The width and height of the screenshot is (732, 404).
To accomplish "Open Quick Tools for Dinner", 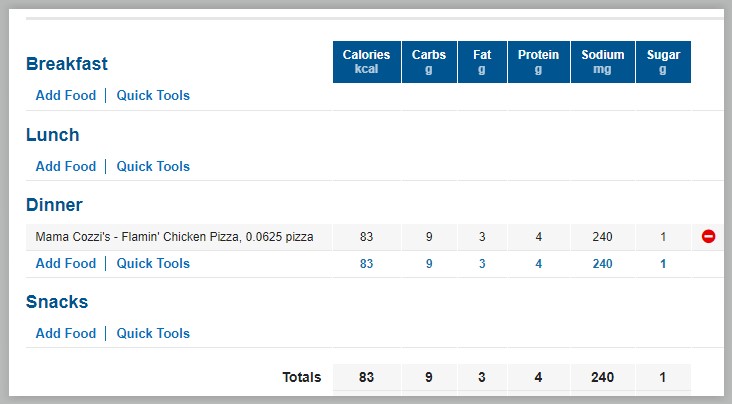I will click(x=153, y=263).
